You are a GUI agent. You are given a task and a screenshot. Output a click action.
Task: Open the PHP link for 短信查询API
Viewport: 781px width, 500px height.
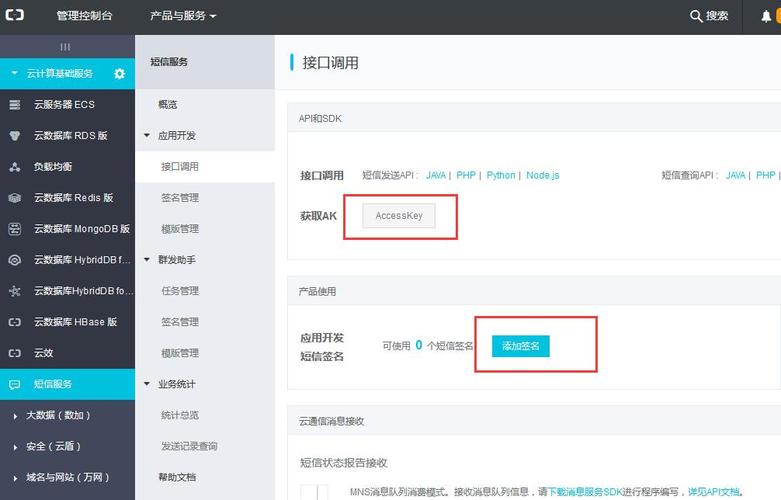[766, 175]
